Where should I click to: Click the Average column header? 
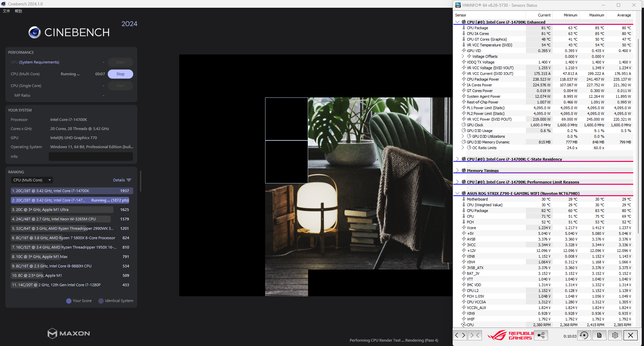click(x=620, y=15)
